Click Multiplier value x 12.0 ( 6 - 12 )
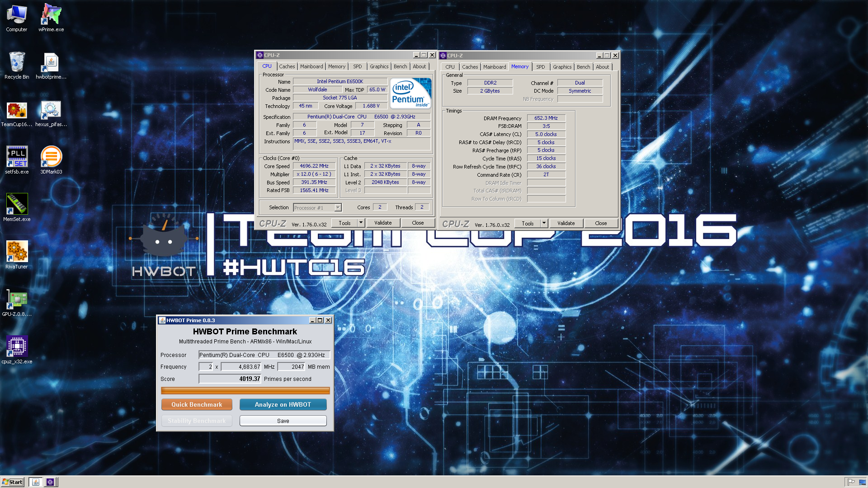Screen dimensions: 868x488 pyautogui.click(x=314, y=174)
